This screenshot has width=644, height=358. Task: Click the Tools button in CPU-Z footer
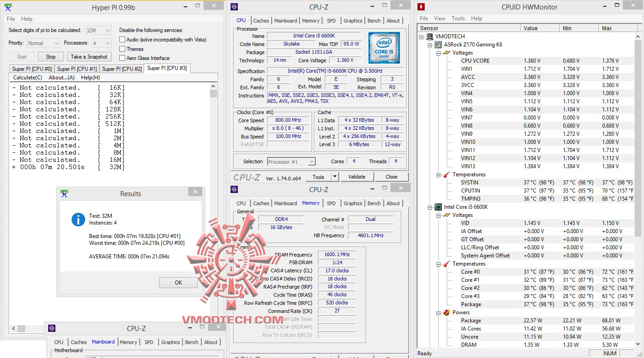318,177
